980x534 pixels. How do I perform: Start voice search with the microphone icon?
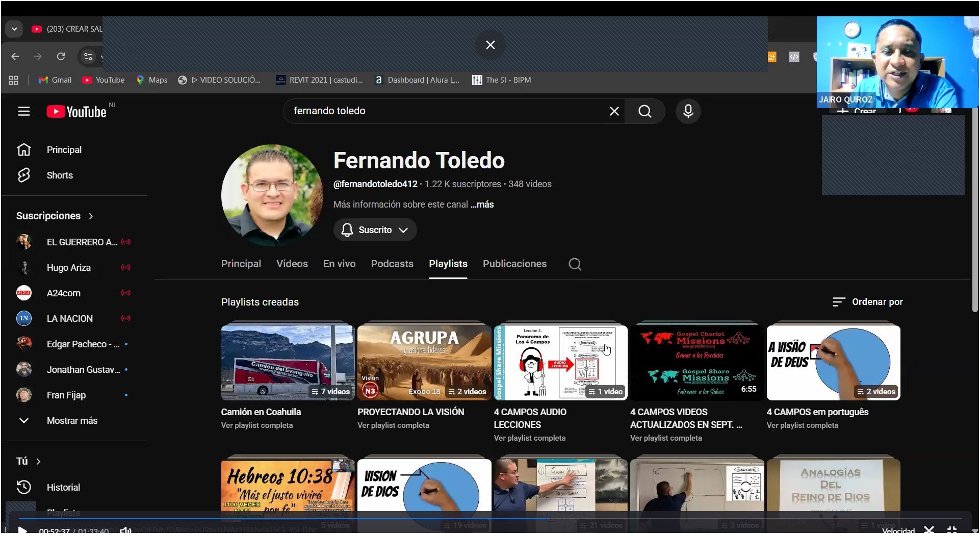pos(688,111)
